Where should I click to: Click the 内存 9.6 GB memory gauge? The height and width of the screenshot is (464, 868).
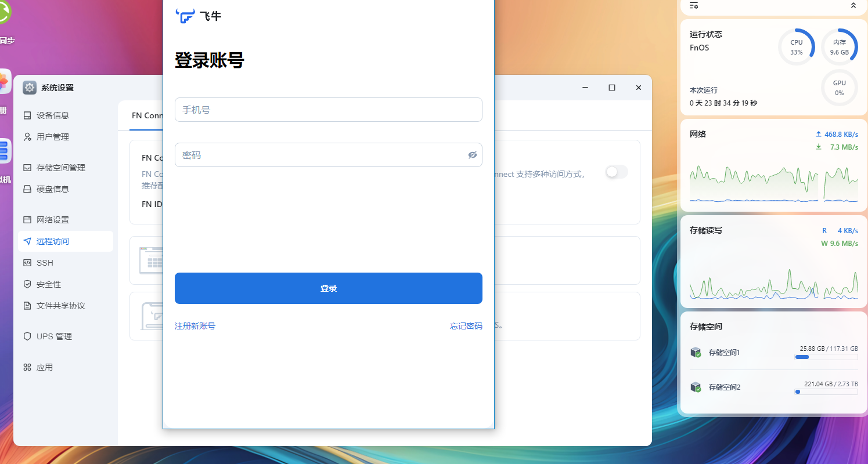840,47
